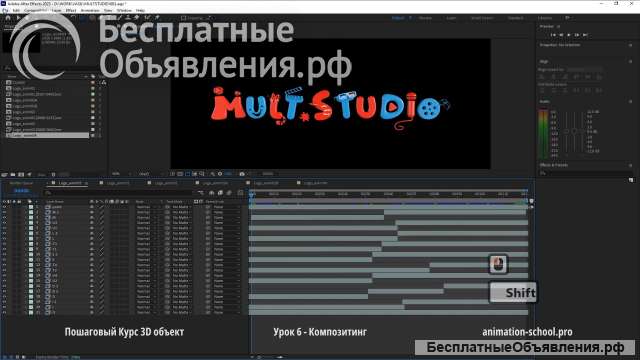Screen dimensions: 640x360
Task: Open parent dropdown for layer 1
Action: pyautogui.click(x=226, y=207)
